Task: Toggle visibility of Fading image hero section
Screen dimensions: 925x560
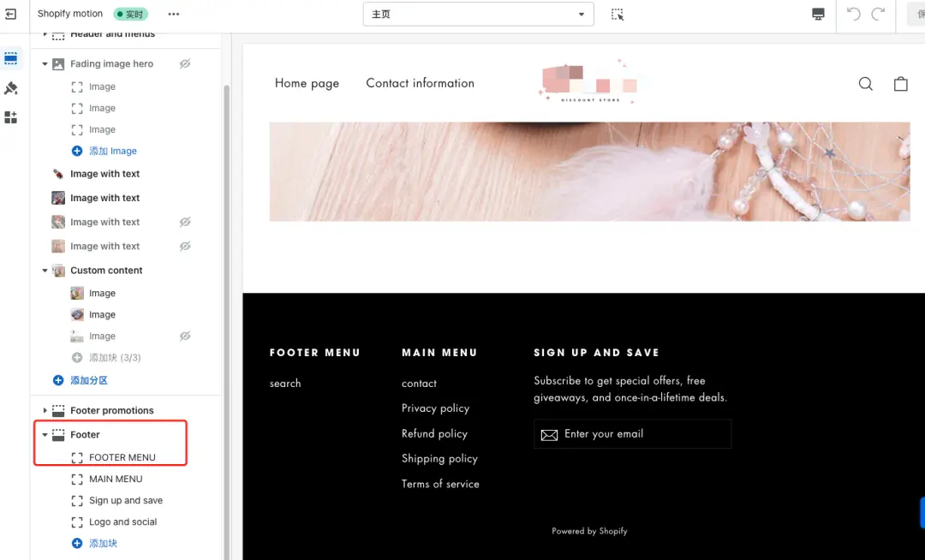Action: click(185, 63)
